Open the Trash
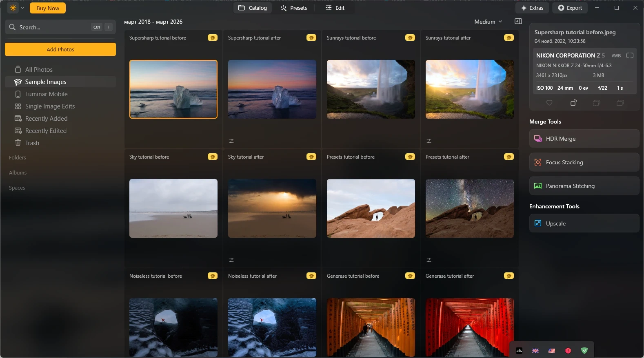Screen dimensions: 644x358 click(x=60, y=143)
